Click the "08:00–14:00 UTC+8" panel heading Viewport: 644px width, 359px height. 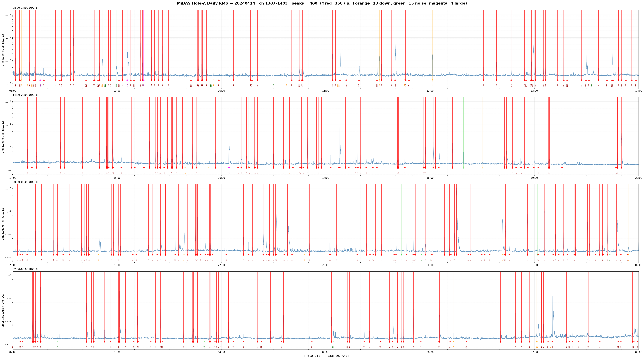25,8
